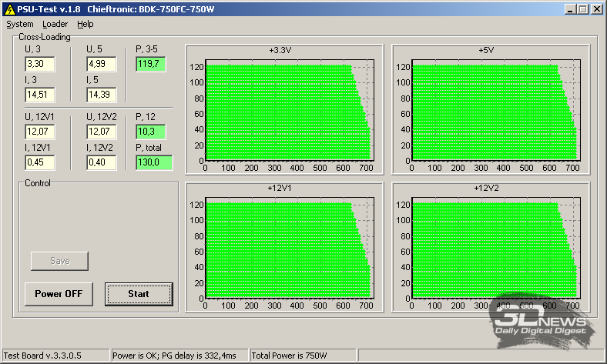Select the U, 3 voltage field

39,64
